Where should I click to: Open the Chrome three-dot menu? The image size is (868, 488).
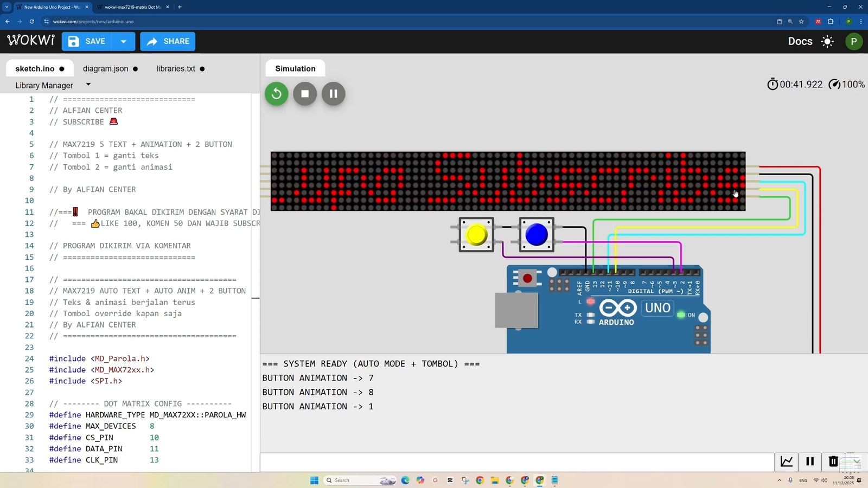point(861,22)
